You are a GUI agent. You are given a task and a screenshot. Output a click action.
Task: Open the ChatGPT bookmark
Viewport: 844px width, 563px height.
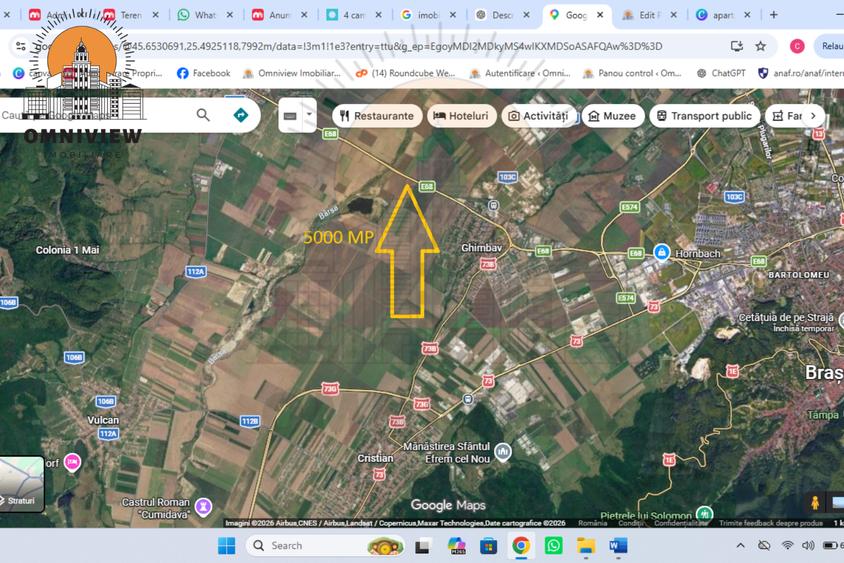[721, 73]
